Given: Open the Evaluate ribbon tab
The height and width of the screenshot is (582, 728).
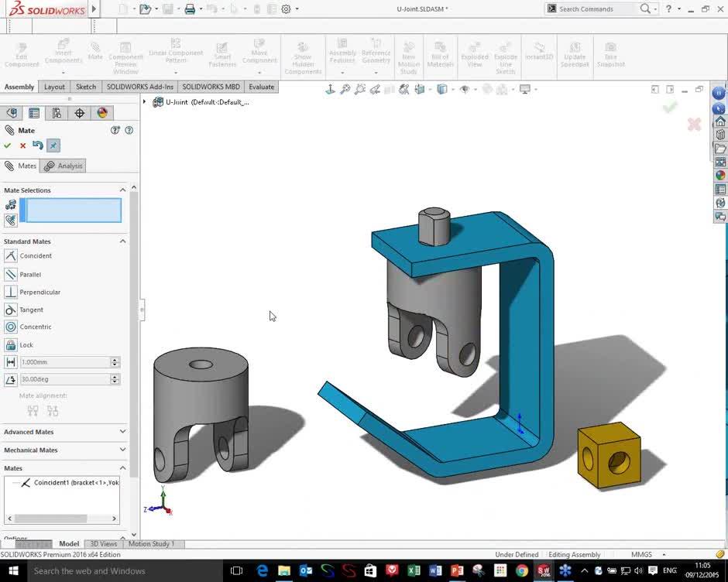Looking at the screenshot, I should pyautogui.click(x=261, y=87).
